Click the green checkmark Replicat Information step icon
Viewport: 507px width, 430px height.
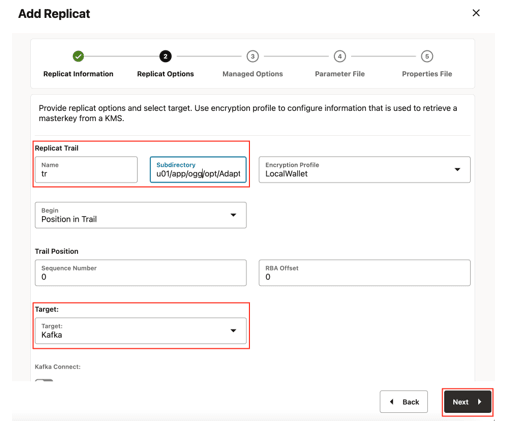(x=78, y=56)
